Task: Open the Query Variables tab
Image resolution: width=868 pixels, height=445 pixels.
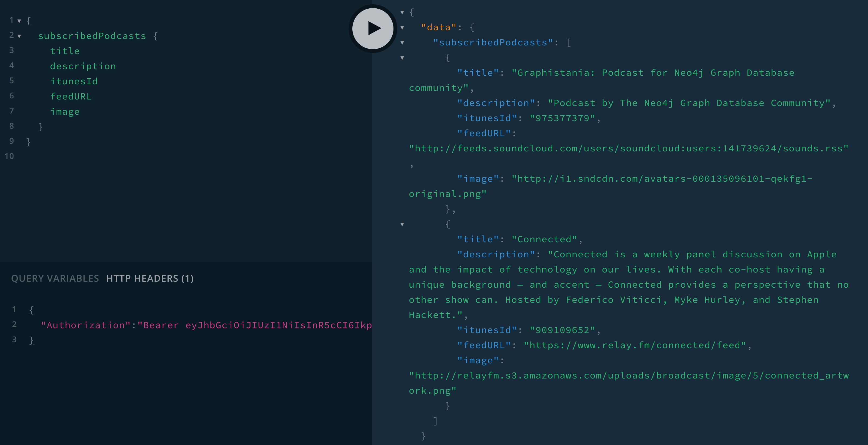Action: 55,278
